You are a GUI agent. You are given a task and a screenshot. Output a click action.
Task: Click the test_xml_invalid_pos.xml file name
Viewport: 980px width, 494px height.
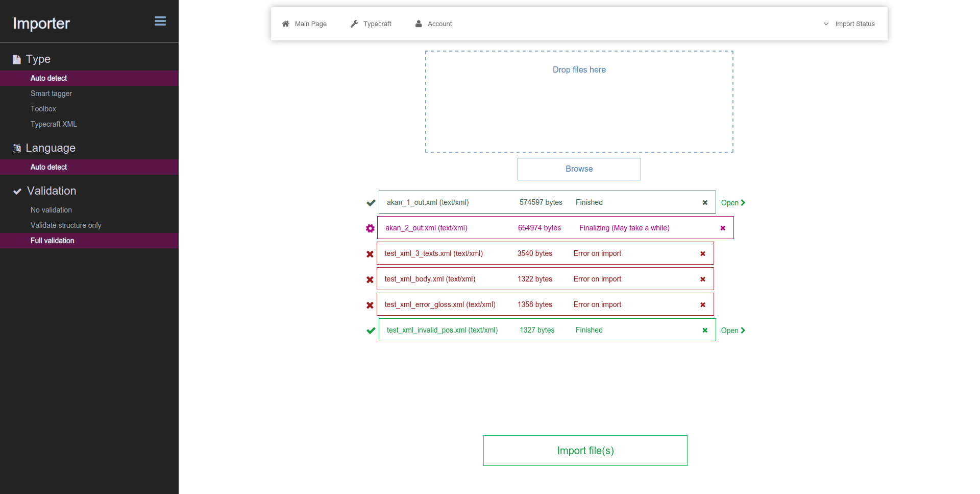pos(442,330)
